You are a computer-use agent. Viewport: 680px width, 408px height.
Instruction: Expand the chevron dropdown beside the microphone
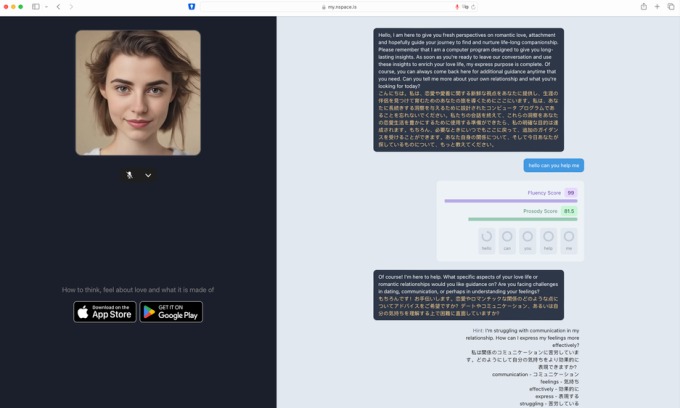(148, 175)
